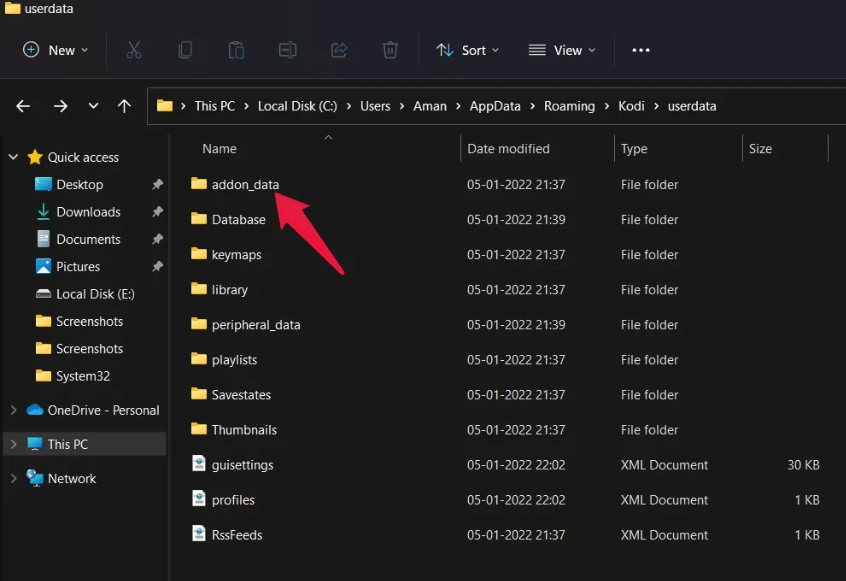Go back using the left arrow

click(23, 106)
